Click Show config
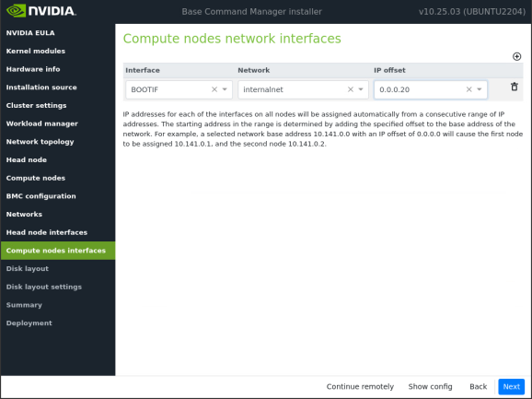 point(430,387)
